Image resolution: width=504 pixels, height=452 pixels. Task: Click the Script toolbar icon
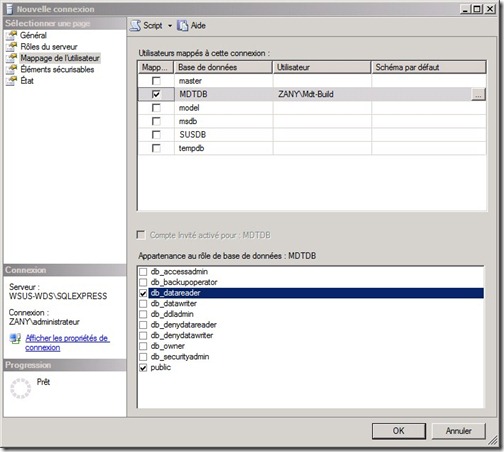135,26
